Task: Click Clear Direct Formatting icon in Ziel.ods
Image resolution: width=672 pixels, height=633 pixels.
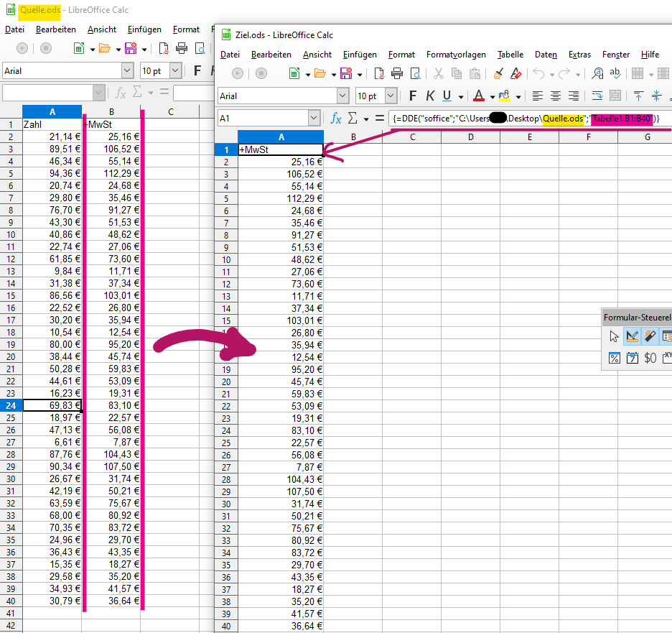Action: point(516,74)
